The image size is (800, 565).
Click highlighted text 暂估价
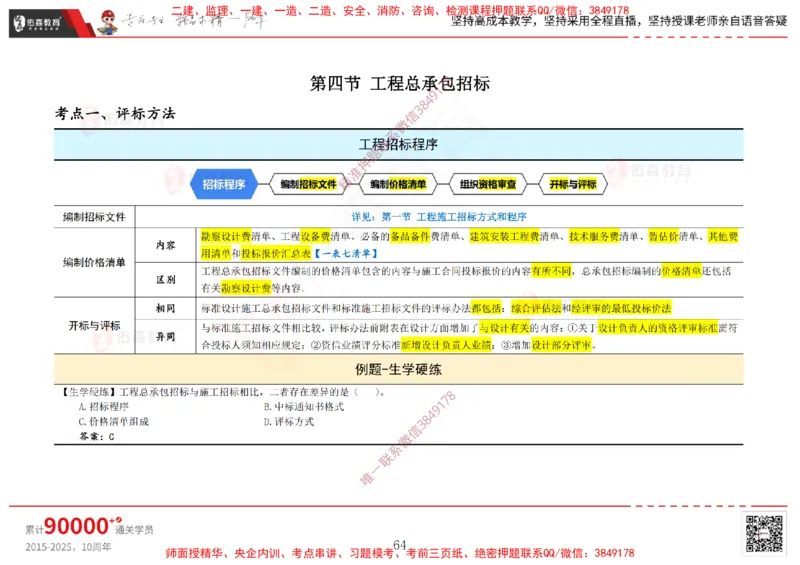point(663,236)
